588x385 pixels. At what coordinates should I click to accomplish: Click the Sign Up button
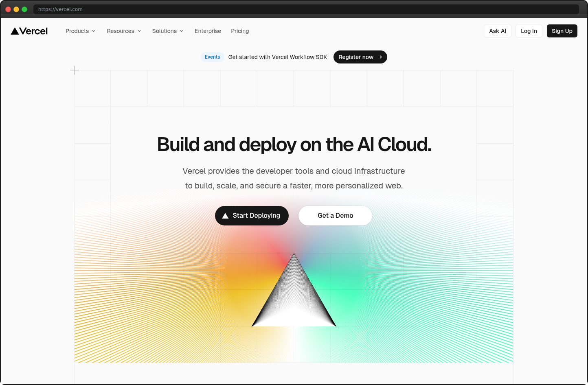tap(562, 31)
